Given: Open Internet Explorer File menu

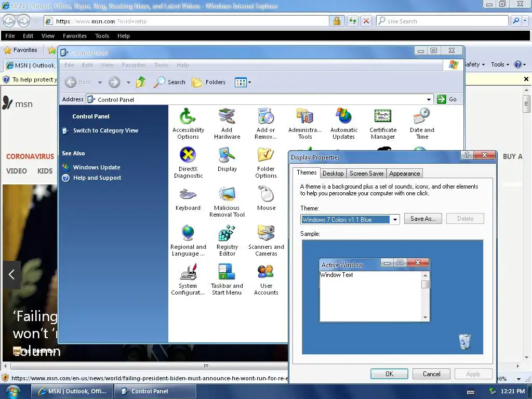Looking at the screenshot, I should (x=10, y=36).
